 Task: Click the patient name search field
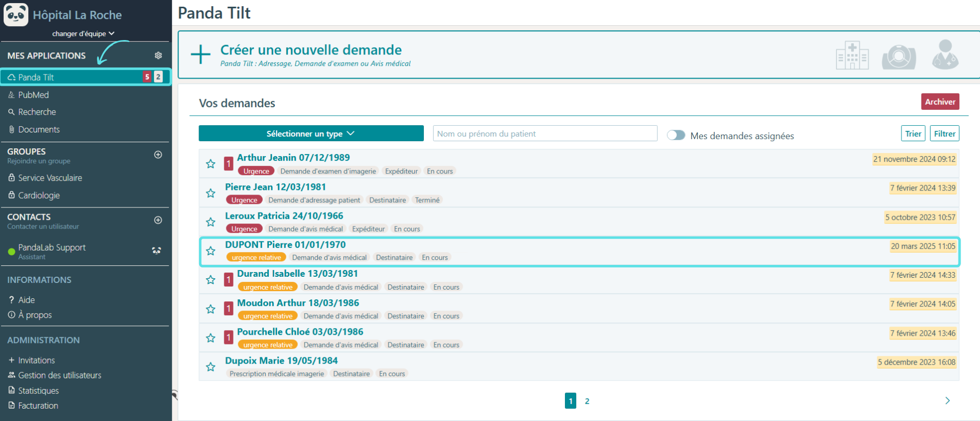click(545, 133)
